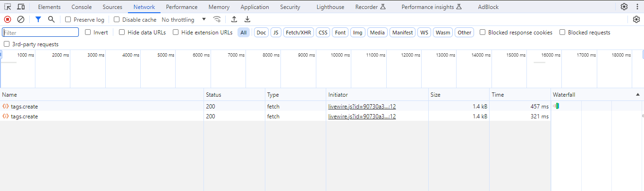Enable the Preserve log checkbox

(68, 20)
